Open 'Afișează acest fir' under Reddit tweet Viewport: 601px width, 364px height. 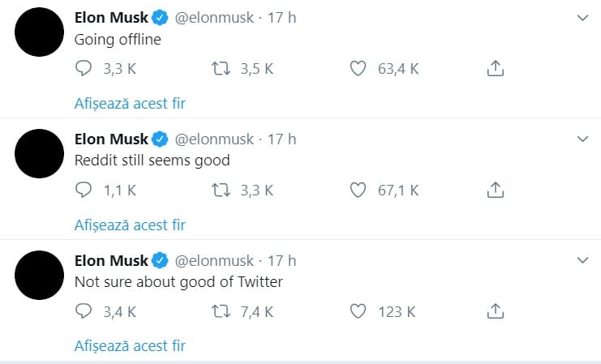point(130,225)
